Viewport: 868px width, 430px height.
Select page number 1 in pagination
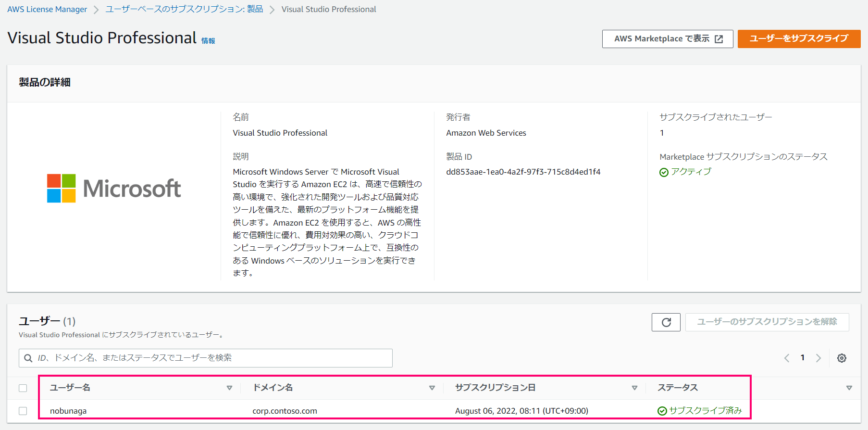(x=803, y=357)
